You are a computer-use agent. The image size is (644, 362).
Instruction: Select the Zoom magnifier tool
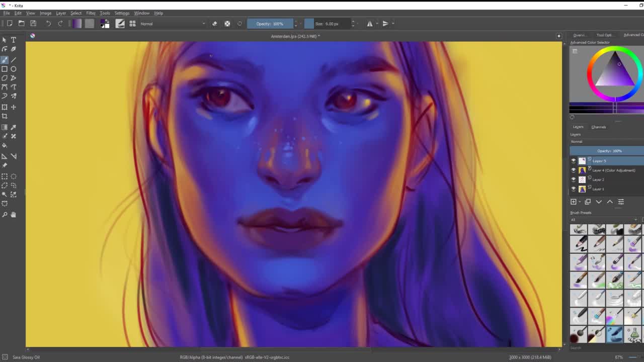[5, 215]
